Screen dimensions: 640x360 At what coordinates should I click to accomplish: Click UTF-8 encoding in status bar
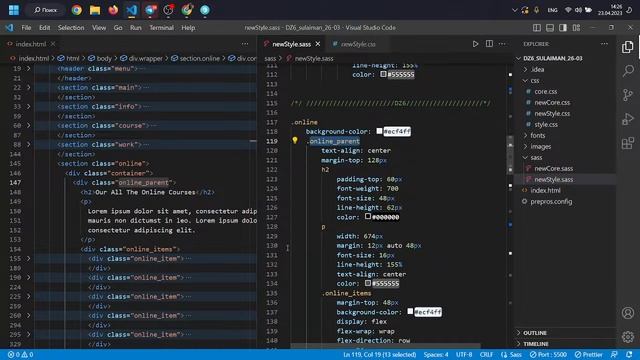(464, 355)
